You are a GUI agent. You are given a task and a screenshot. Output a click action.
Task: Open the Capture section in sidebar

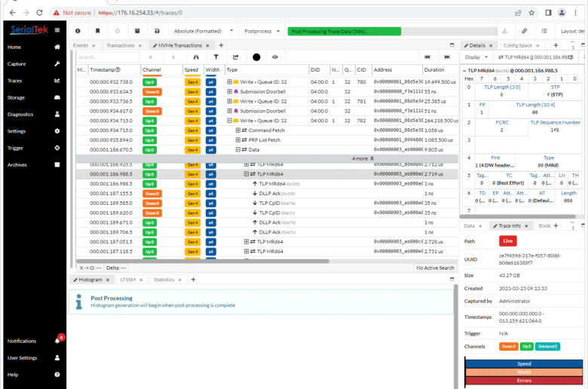(x=34, y=64)
